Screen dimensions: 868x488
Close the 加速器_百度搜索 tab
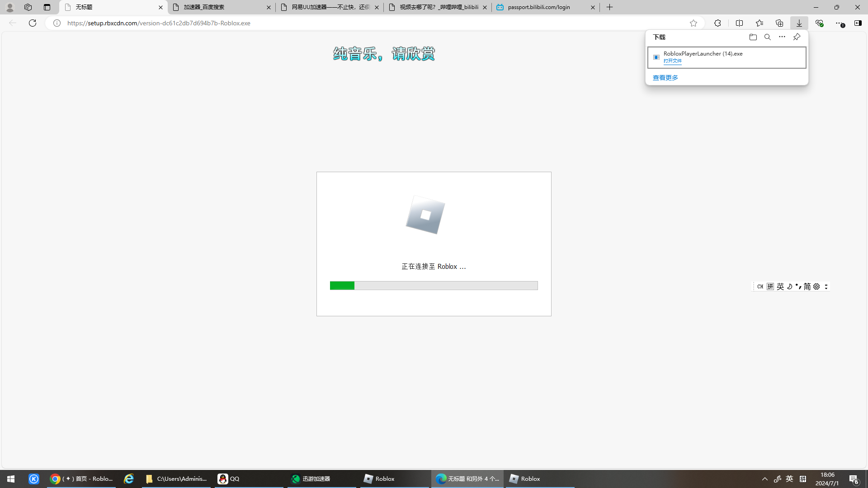click(x=269, y=7)
